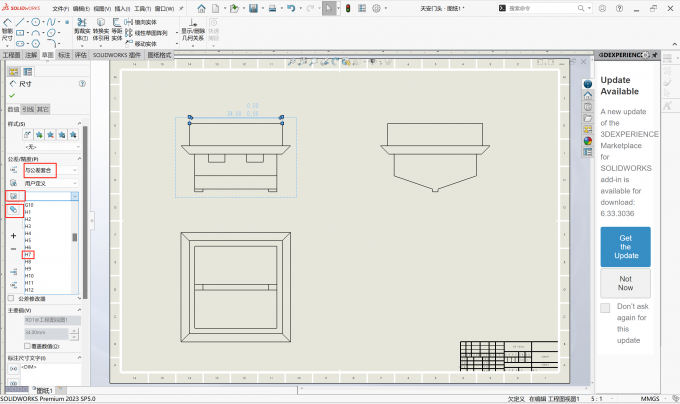
Task: Click the Move Entities tool
Action: [141, 44]
